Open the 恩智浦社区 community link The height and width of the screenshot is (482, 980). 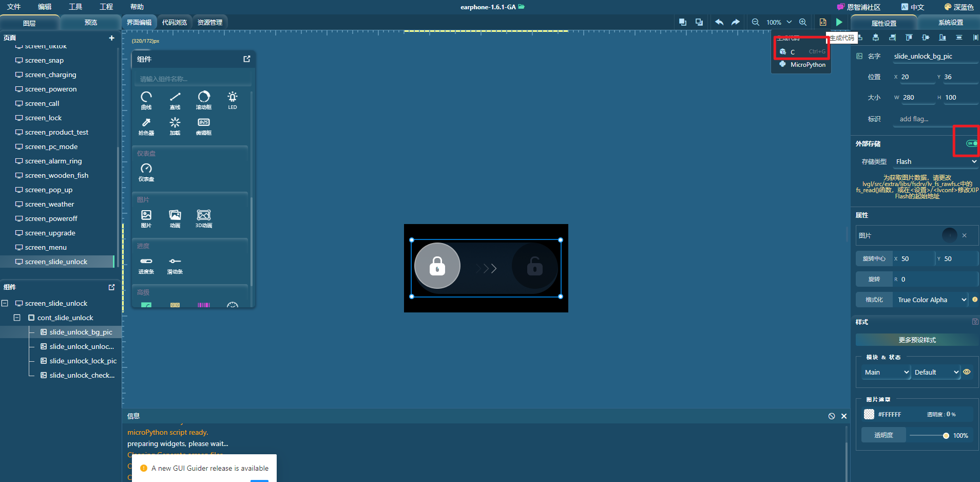(858, 7)
